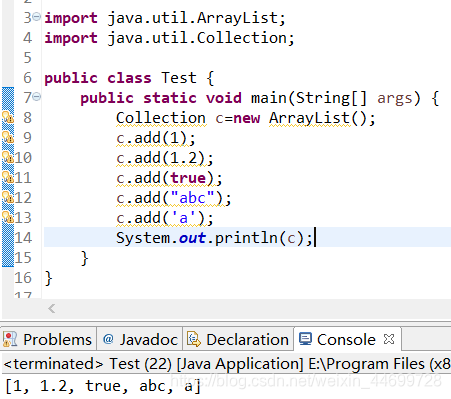Viewport: 451px width, 399px height.
Task: Close the Console view
Action: 389,339
